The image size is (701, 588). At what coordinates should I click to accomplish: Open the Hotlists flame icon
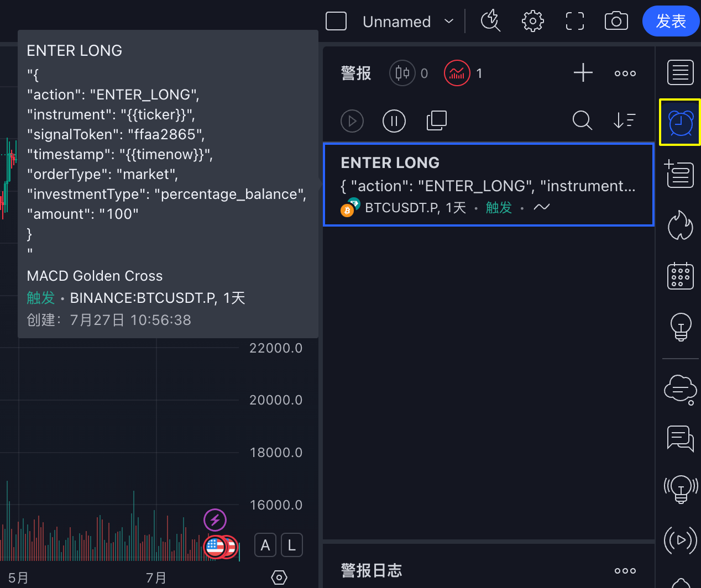pyautogui.click(x=680, y=225)
